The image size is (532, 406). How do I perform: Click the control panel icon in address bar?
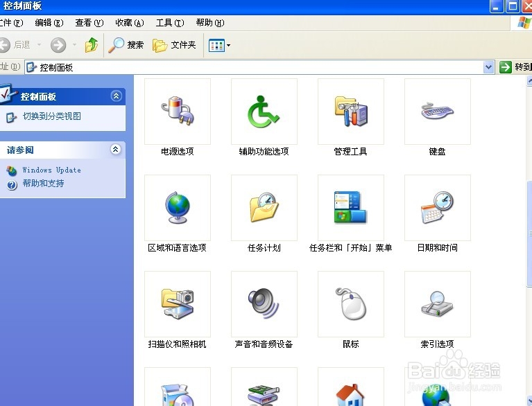(31, 67)
